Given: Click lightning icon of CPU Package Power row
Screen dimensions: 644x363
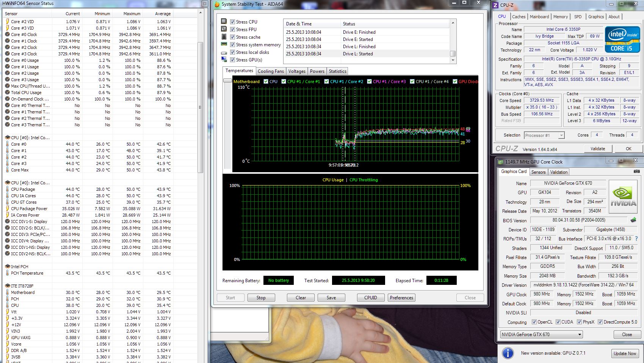Looking at the screenshot, I should click(x=7, y=209).
